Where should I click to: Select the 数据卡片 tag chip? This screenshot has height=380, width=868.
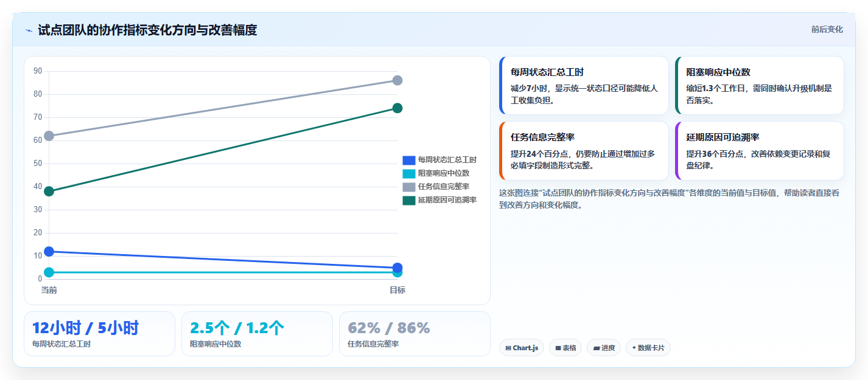648,348
